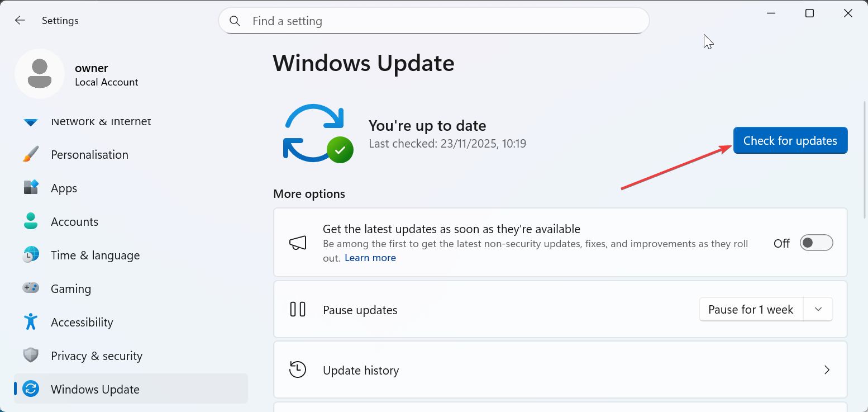This screenshot has width=868, height=412.
Task: Click the owner profile avatar
Action: click(40, 74)
